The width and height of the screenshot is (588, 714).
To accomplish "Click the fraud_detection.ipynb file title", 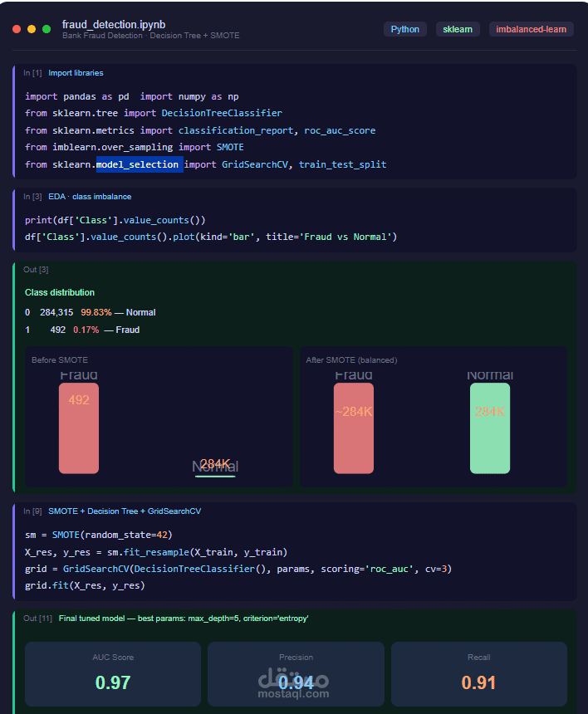I will [114, 24].
